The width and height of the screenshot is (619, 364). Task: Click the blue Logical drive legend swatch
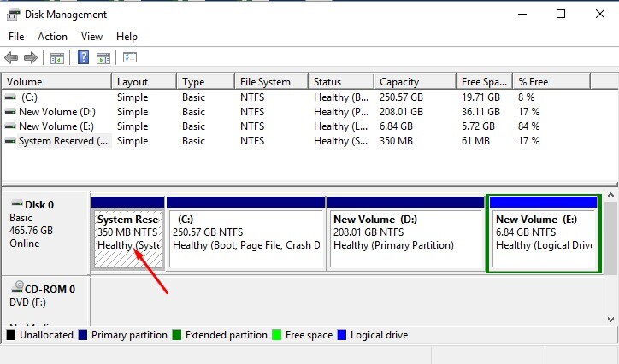coord(342,335)
